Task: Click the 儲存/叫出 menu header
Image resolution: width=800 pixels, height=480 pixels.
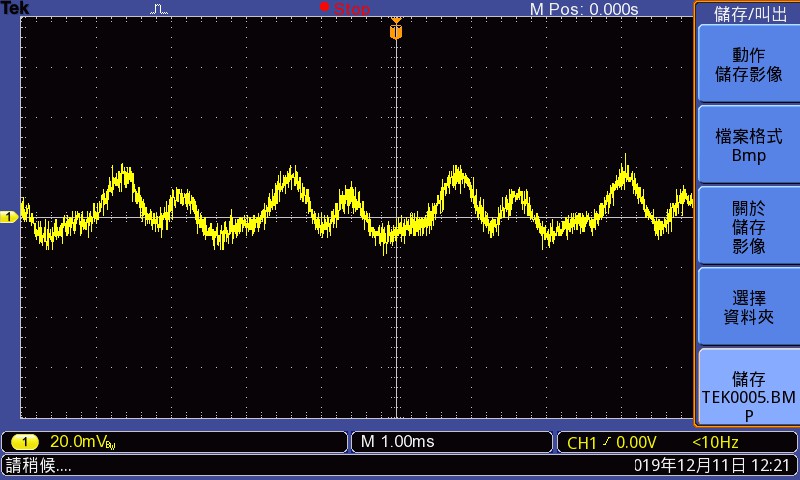Action: pos(748,13)
